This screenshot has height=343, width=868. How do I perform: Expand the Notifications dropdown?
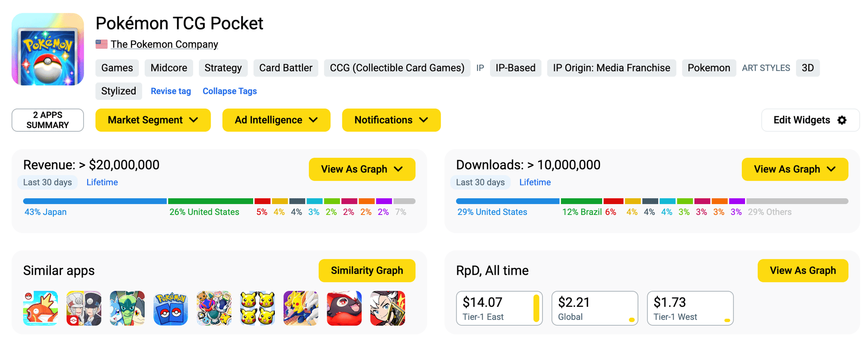(391, 120)
